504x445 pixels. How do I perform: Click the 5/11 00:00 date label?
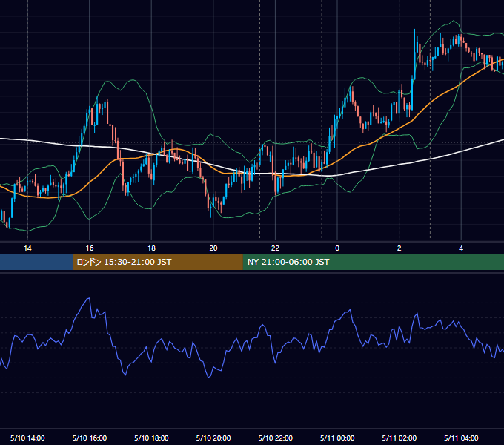point(337,438)
